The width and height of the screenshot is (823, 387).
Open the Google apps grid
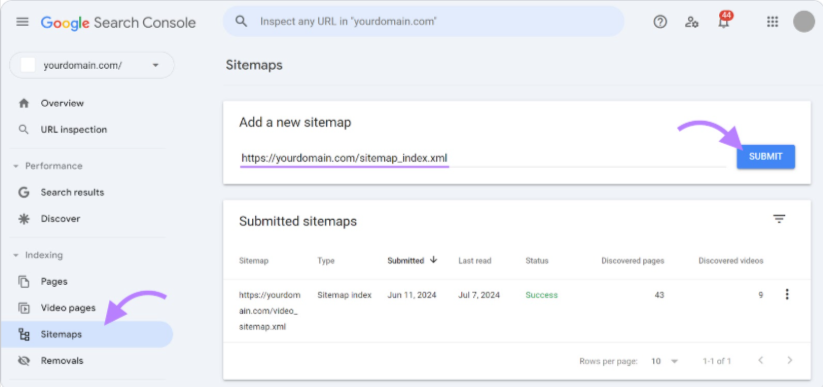[x=772, y=22]
